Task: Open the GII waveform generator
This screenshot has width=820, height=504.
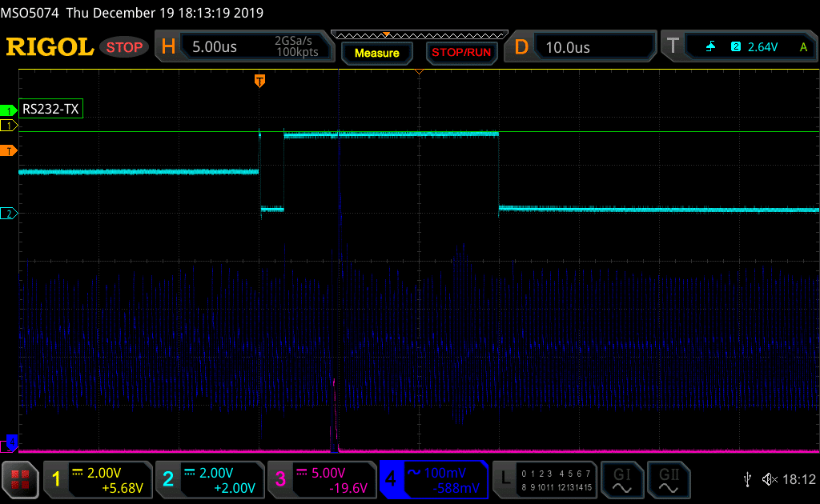Action: 667,479
